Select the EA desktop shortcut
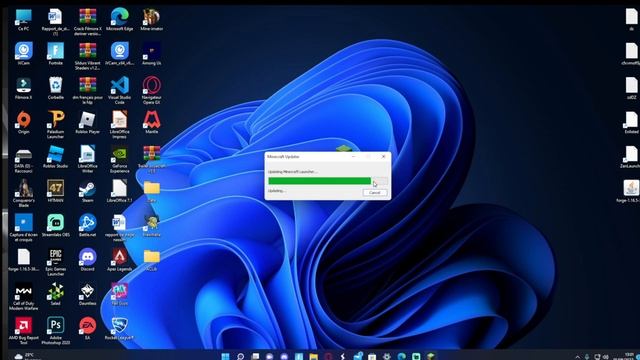The width and height of the screenshot is (640, 360). (x=87, y=329)
